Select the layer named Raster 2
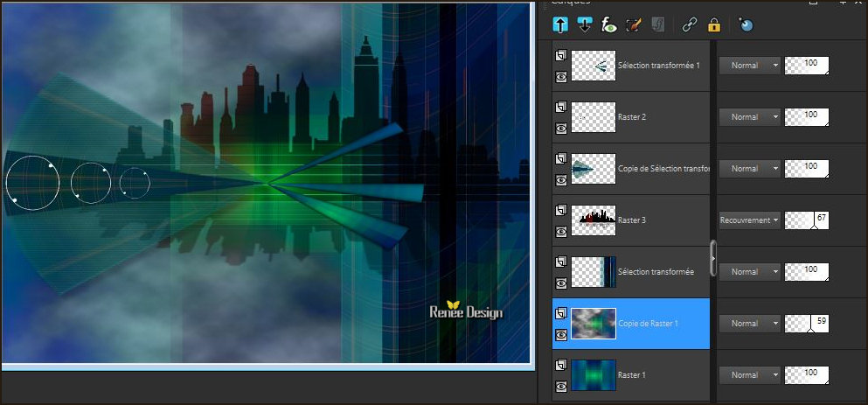The height and width of the screenshot is (405, 868). (632, 117)
